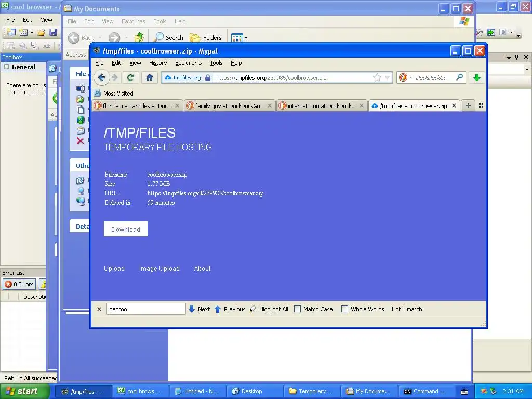Go up one folder in My Documents
The width and height of the screenshot is (532, 399).
coord(139,37)
